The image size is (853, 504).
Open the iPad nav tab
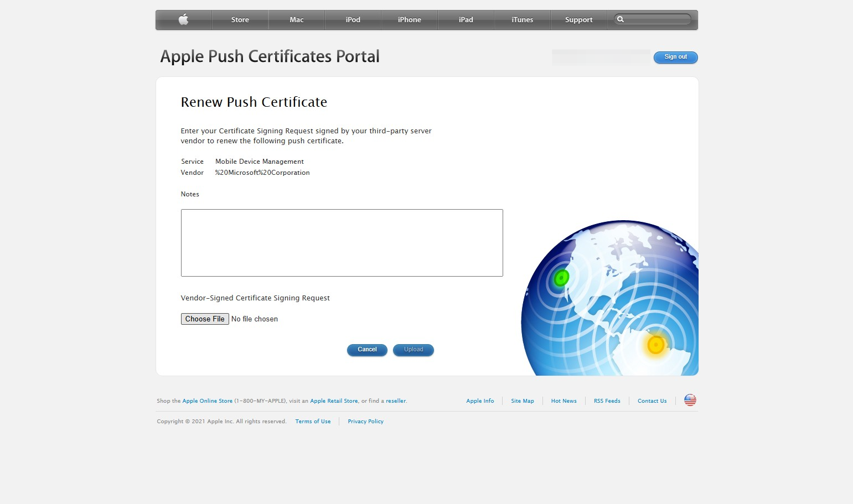click(466, 20)
